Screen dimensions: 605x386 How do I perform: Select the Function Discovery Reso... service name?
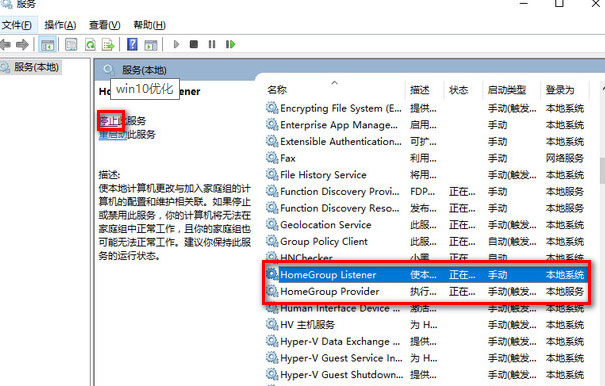[340, 208]
